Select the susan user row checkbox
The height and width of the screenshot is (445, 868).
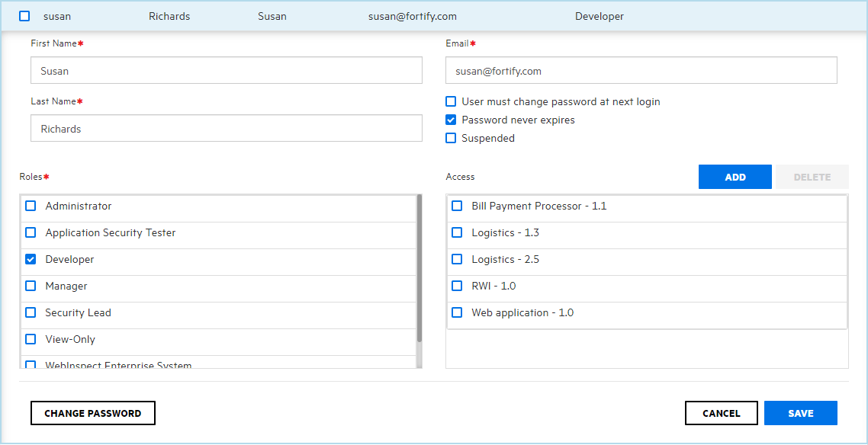tap(24, 16)
